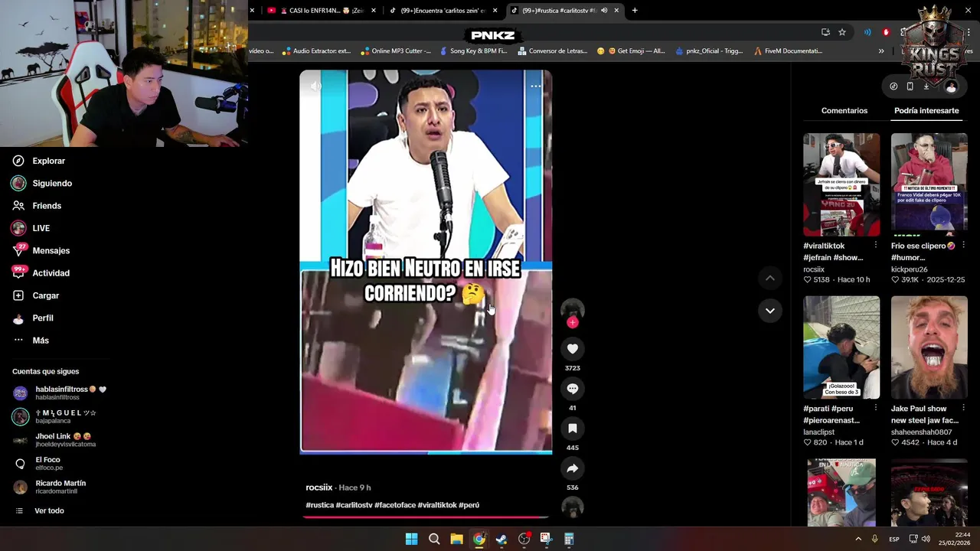The height and width of the screenshot is (551, 980).
Task: Go to next video with down chevron
Action: [x=770, y=311]
